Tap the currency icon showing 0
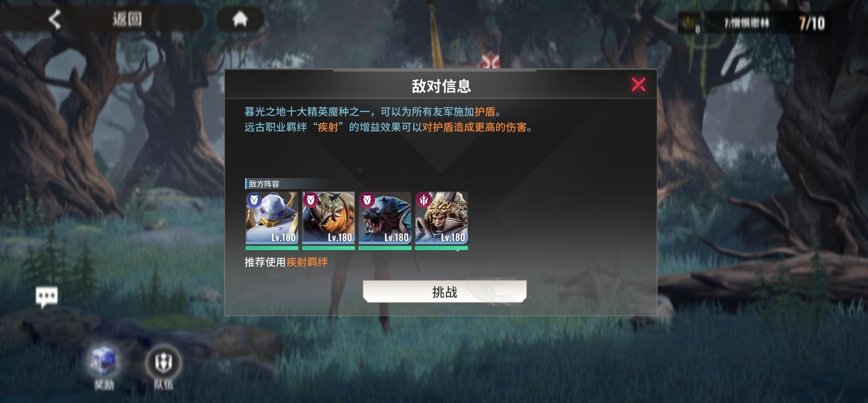The height and width of the screenshot is (403, 868). click(690, 23)
